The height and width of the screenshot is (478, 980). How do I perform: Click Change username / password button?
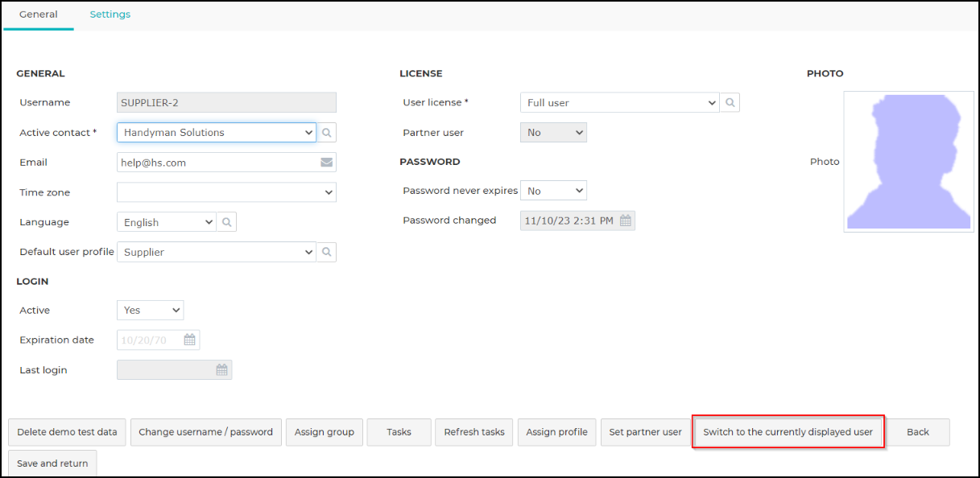coord(206,432)
